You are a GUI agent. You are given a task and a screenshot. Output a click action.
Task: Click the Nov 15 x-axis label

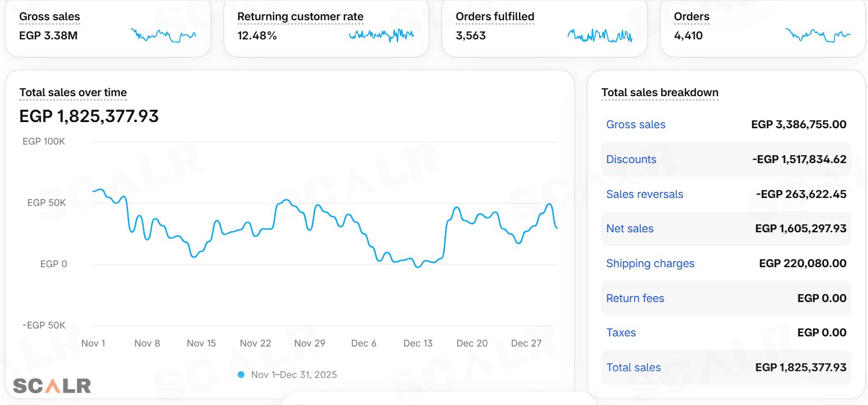(x=201, y=344)
